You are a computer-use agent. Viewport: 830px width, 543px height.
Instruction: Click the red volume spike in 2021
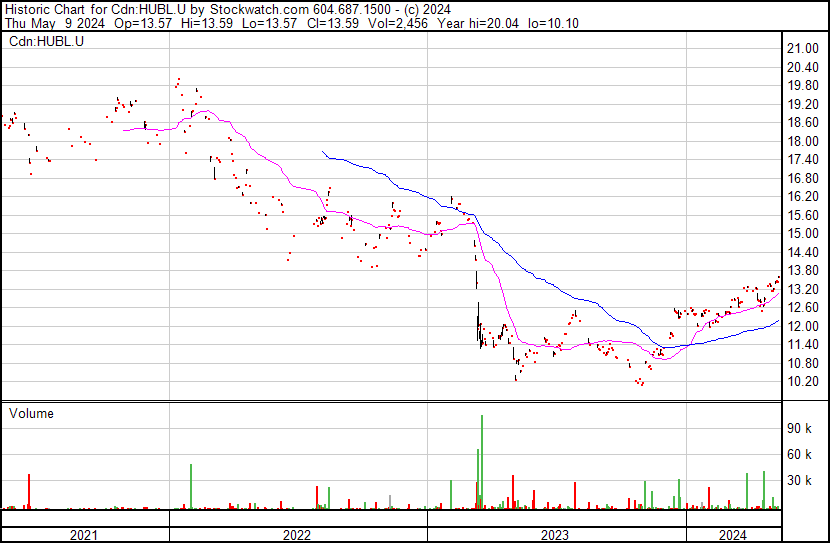click(29, 492)
